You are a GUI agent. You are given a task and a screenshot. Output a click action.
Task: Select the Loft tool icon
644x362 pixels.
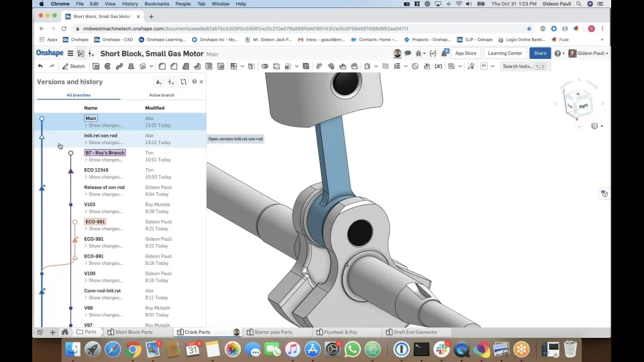131,66
